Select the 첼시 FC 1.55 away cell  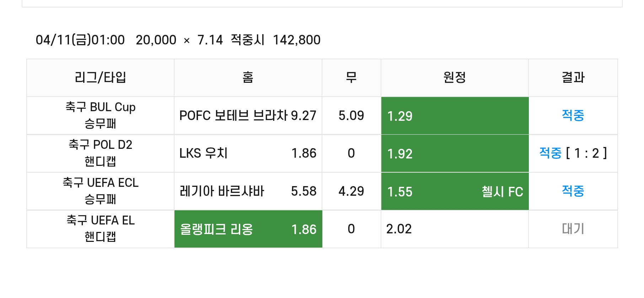pyautogui.click(x=455, y=191)
